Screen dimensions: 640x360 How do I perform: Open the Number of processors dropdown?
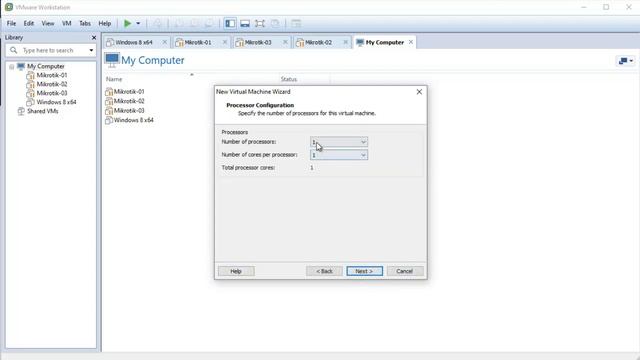tap(339, 142)
